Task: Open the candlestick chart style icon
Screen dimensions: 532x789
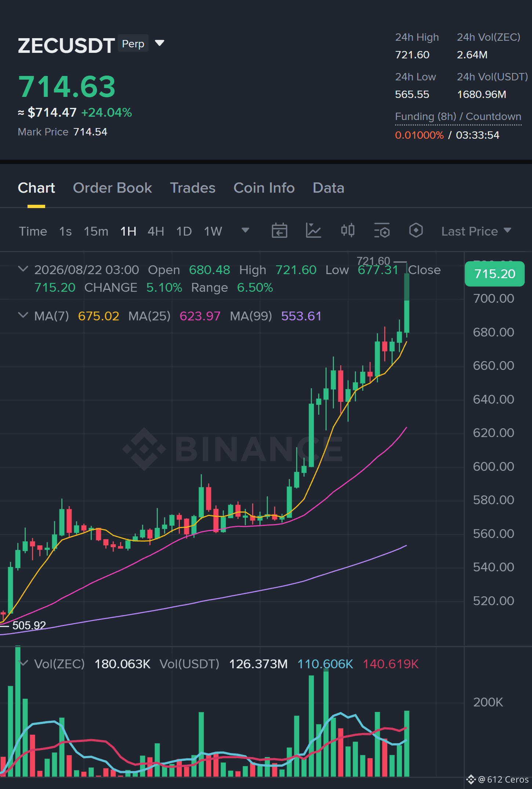Action: [x=348, y=231]
